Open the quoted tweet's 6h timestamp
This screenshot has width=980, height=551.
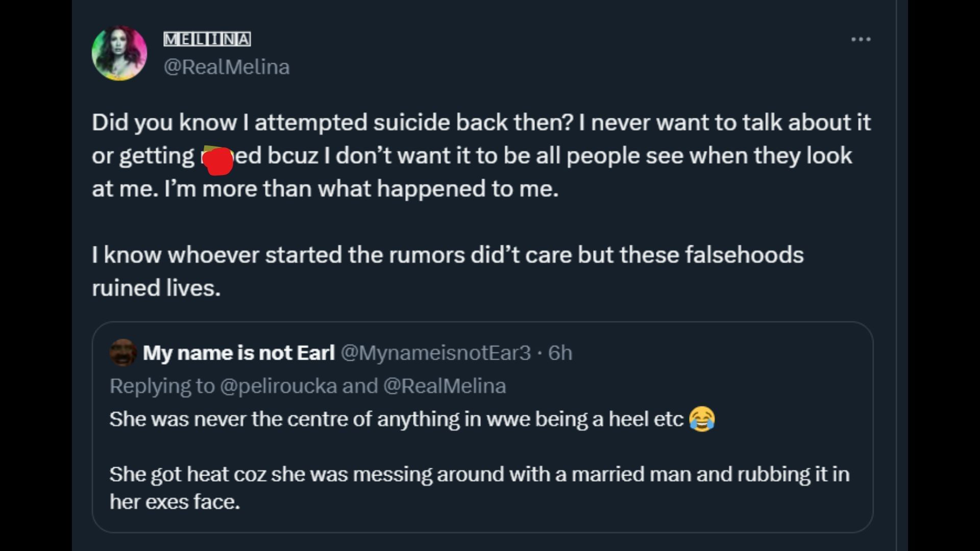click(560, 353)
